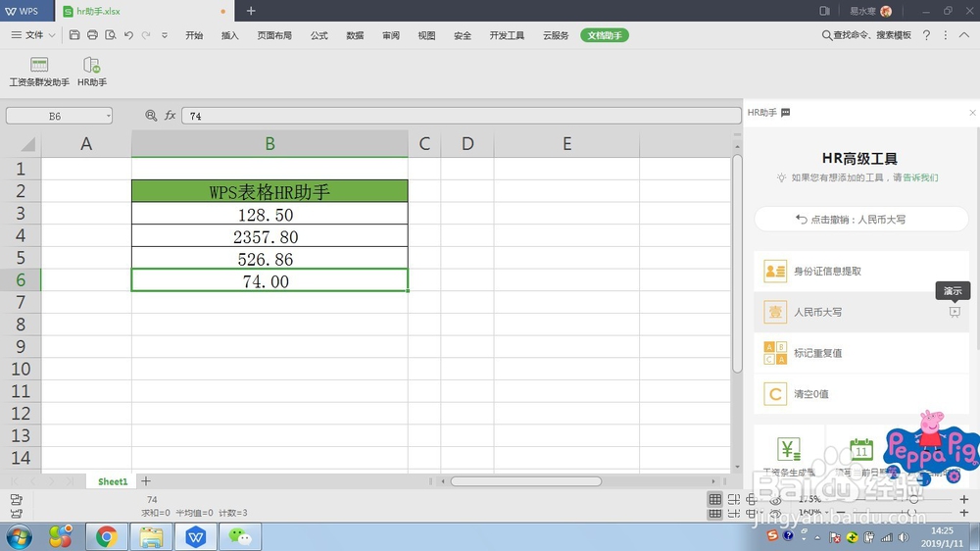Switch to the 开发工具 ribbon tab
The image size is (980, 551).
tap(507, 35)
